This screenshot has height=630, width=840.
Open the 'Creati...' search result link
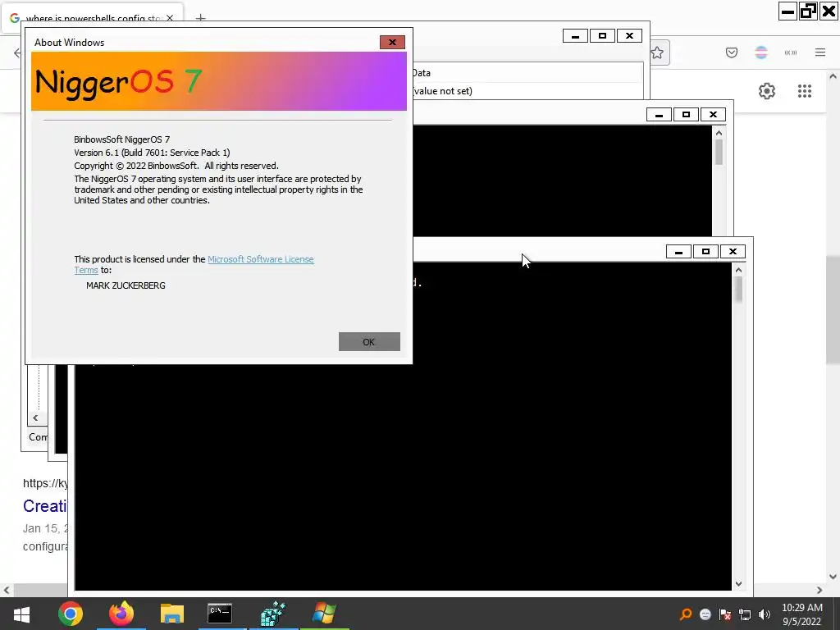[45, 505]
